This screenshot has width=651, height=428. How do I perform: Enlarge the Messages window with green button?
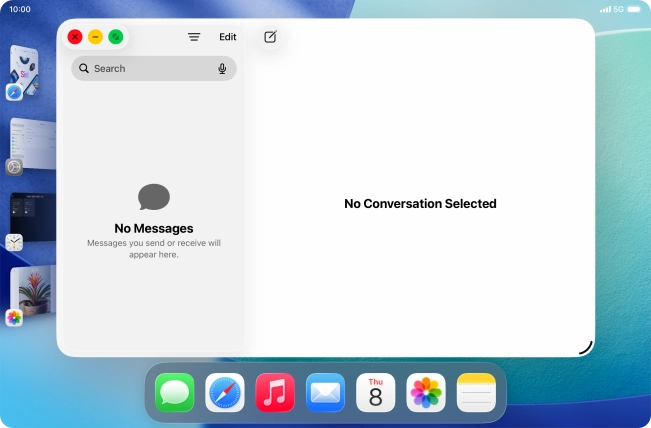pyautogui.click(x=115, y=37)
